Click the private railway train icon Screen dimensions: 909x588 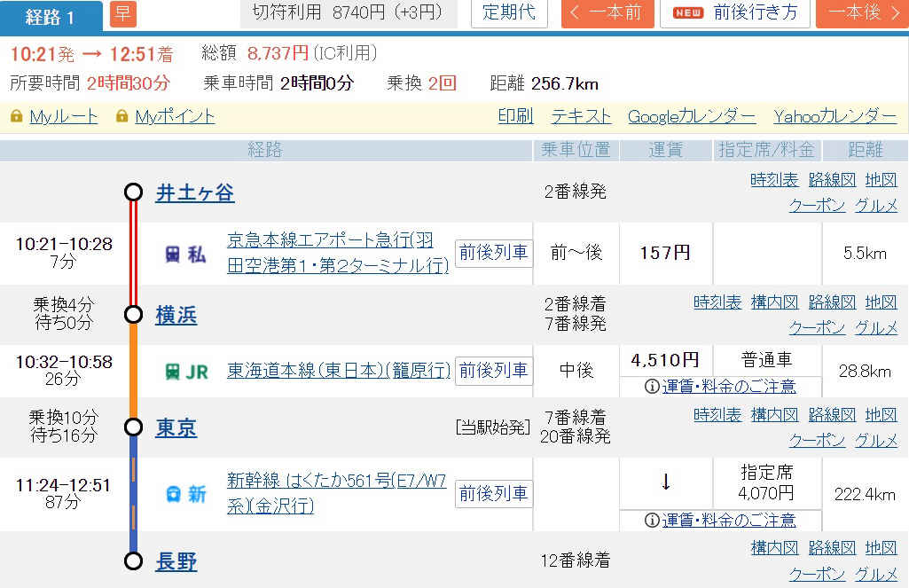173,254
